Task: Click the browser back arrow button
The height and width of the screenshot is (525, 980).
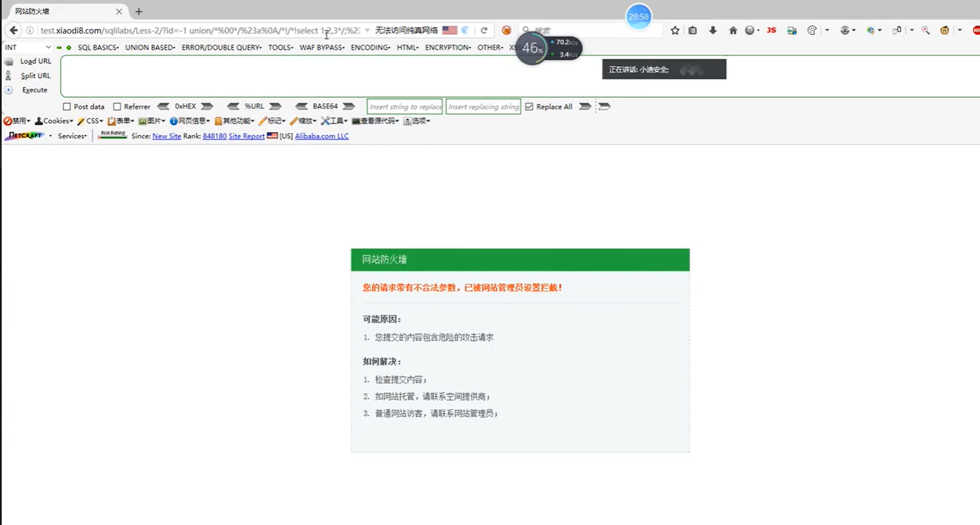Action: [x=13, y=30]
